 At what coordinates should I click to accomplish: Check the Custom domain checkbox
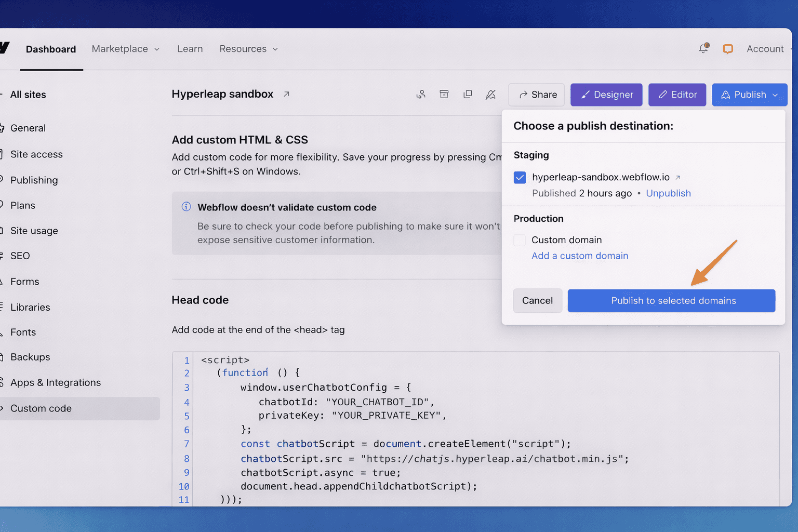520,240
